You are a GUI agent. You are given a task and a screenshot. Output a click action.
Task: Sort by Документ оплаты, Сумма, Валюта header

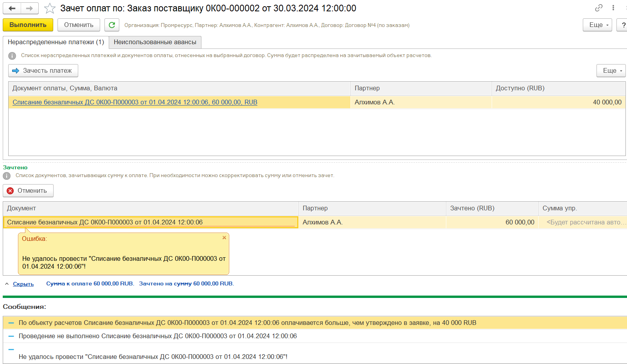[179, 88]
